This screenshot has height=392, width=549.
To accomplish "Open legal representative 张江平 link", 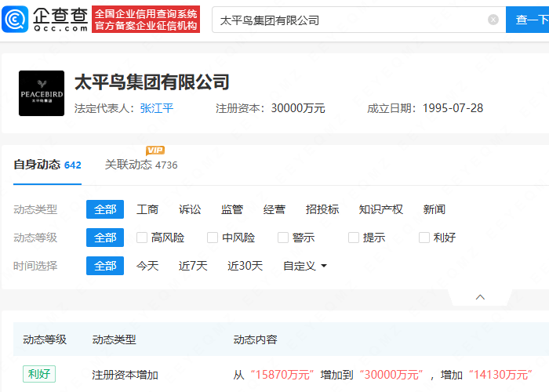I will click(157, 108).
